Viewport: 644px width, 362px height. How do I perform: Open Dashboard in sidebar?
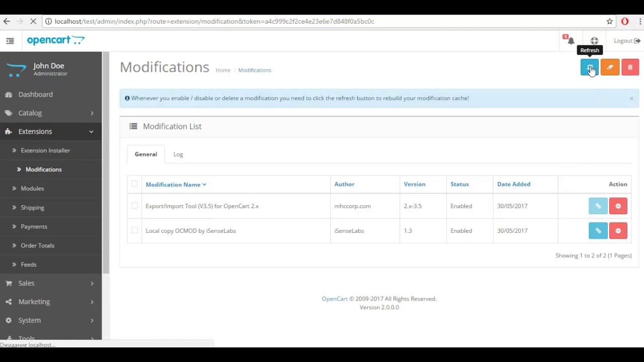[x=51, y=95]
